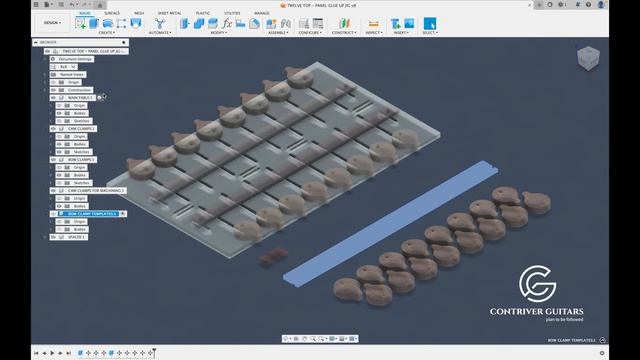Viewport: 640px width, 360px height.
Task: Toggle visibility eye of MAIN TABLE component
Action: point(53,98)
